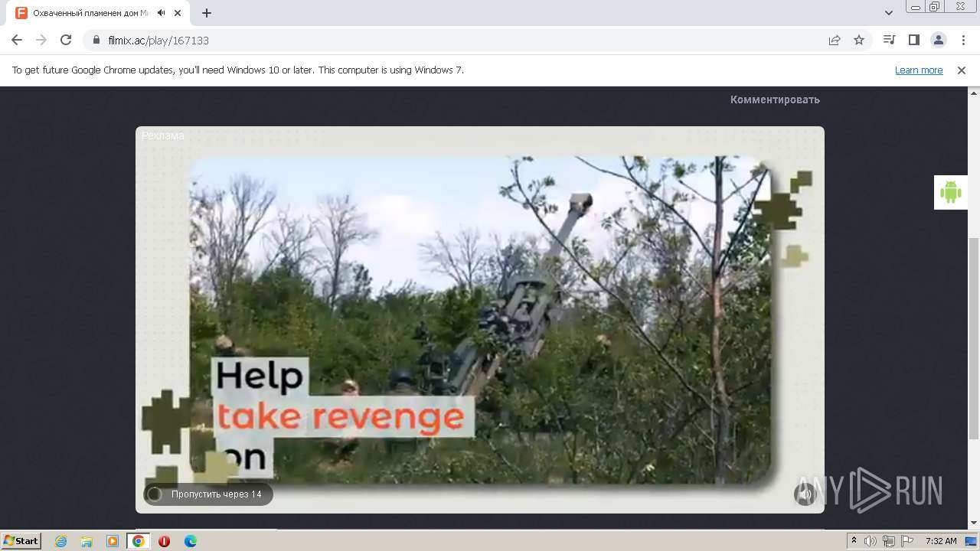This screenshot has height=551, width=980.
Task: Close the filmix browser tab
Action: click(178, 13)
